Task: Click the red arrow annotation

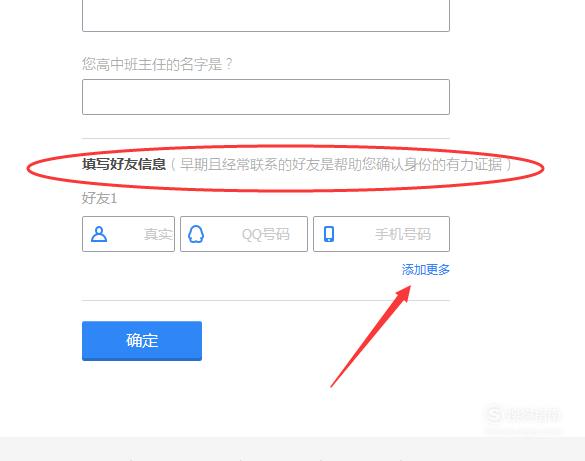Action: (x=370, y=336)
